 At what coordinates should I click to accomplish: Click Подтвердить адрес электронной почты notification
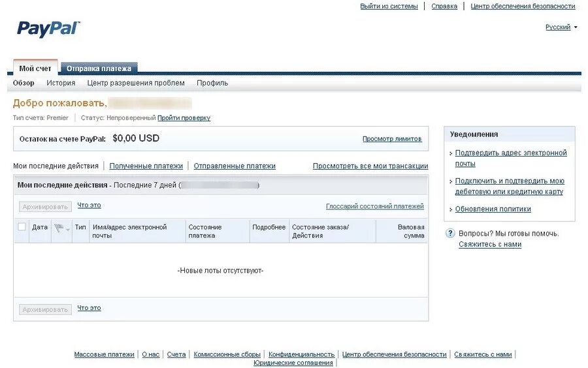(x=511, y=159)
